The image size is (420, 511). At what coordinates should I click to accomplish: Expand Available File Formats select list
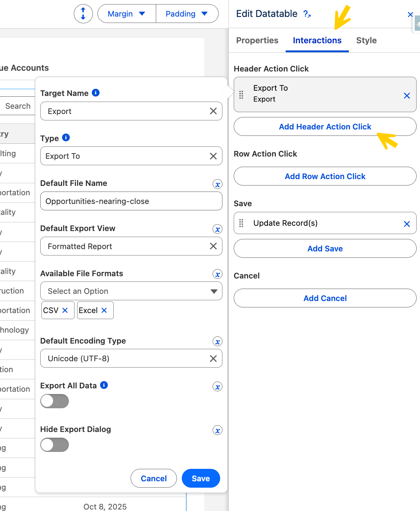pyautogui.click(x=131, y=291)
